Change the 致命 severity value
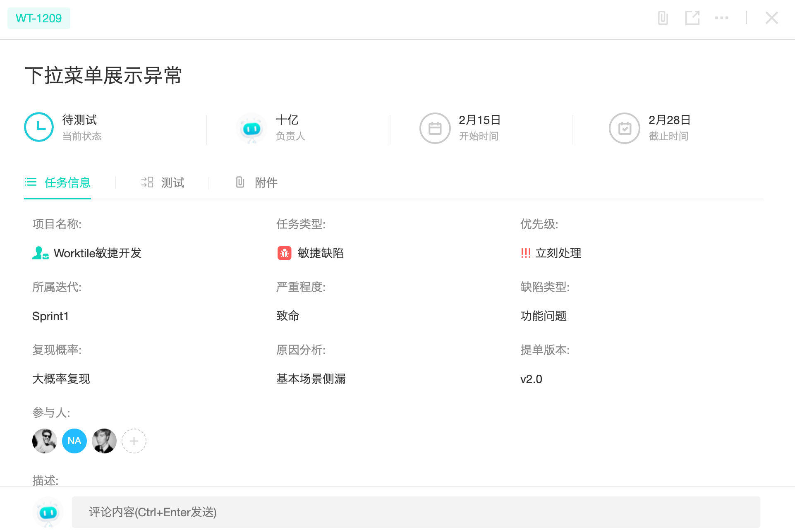The image size is (795, 532). pos(288,316)
